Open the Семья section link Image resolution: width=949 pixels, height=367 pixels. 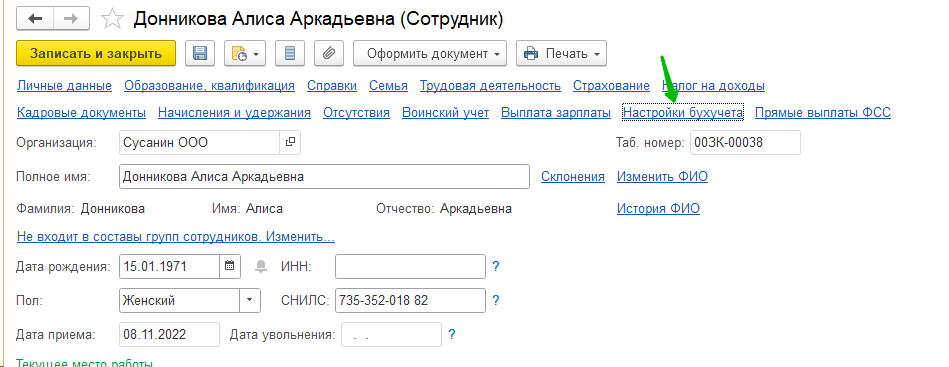tap(389, 85)
